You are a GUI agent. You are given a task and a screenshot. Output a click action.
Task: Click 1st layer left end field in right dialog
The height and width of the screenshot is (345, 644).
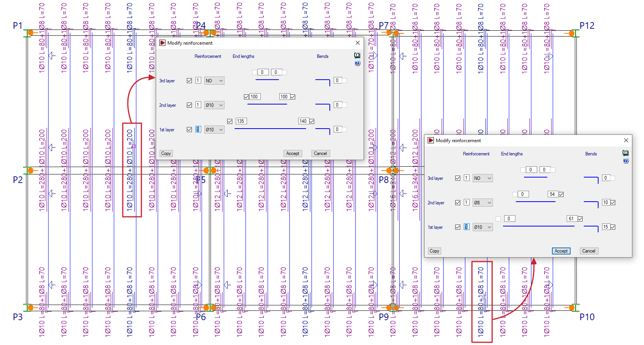tap(509, 219)
